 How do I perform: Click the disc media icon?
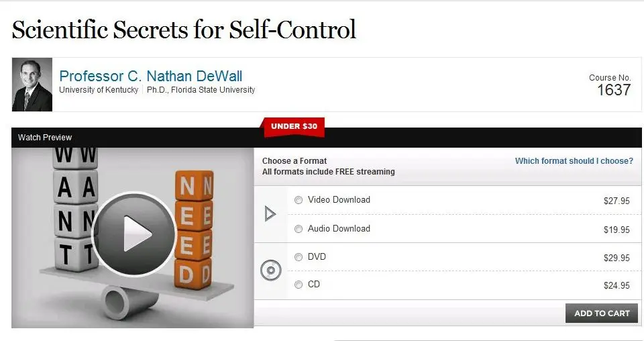click(270, 271)
